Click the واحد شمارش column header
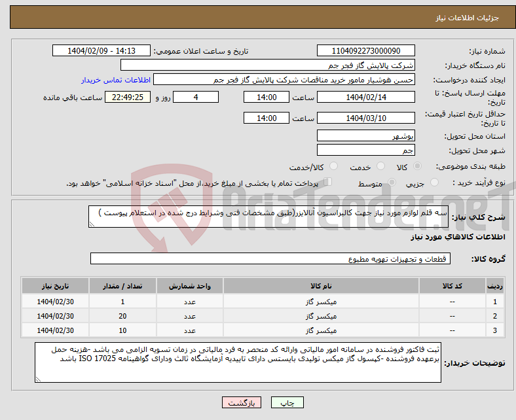Screen dimensions: 516x420 190,286
